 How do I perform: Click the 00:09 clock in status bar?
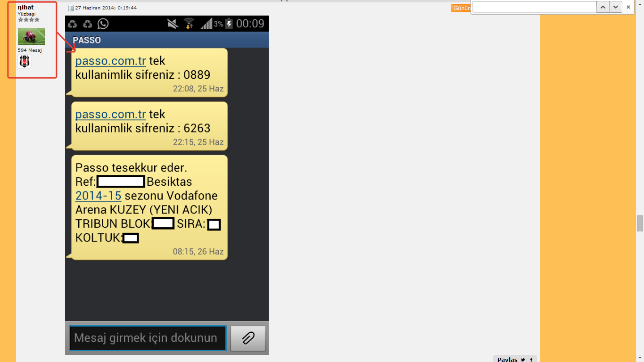[x=250, y=24]
